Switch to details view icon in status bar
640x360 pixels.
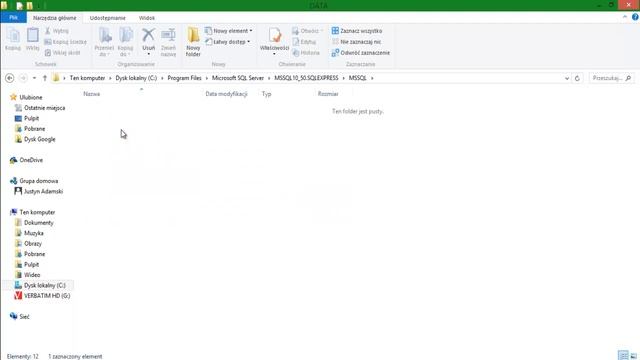[x=623, y=356]
